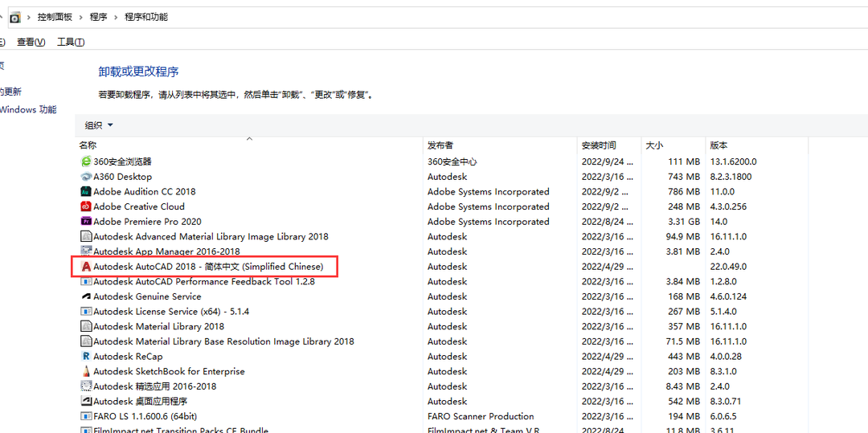Screen dimensions: 868x433
Task: Click the 443 MB size cell
Action: (685, 356)
